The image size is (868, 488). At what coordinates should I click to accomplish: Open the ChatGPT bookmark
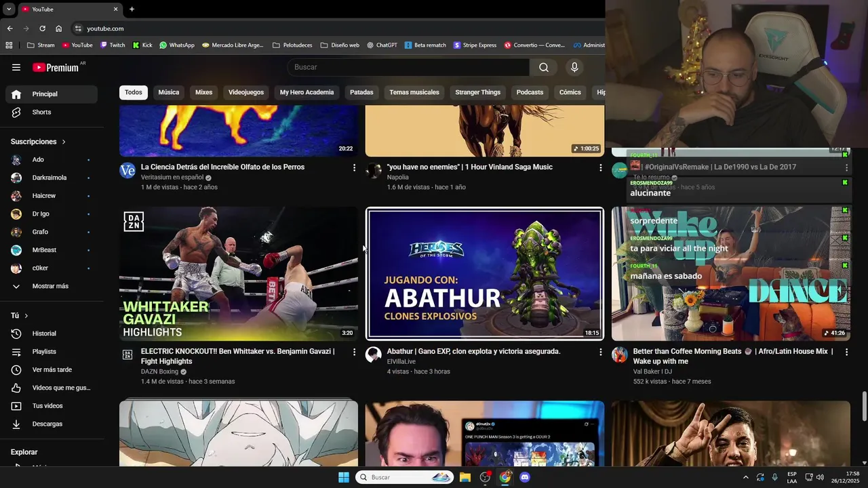coord(382,45)
